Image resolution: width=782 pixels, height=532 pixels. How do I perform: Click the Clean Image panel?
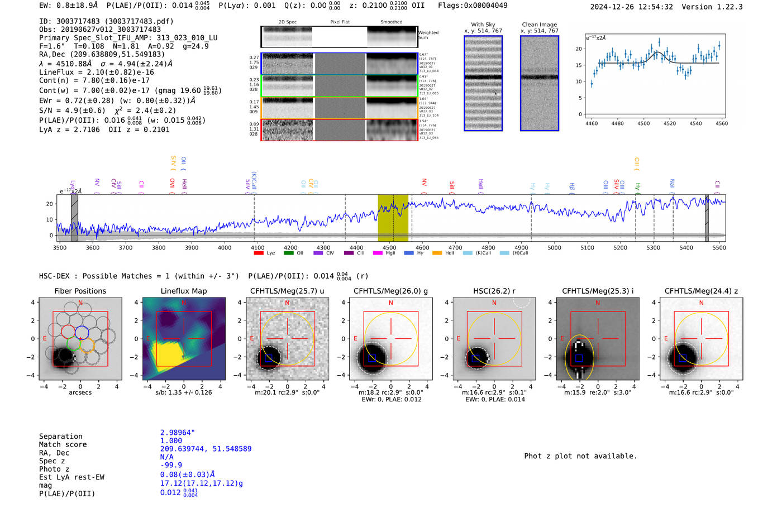tap(540, 83)
